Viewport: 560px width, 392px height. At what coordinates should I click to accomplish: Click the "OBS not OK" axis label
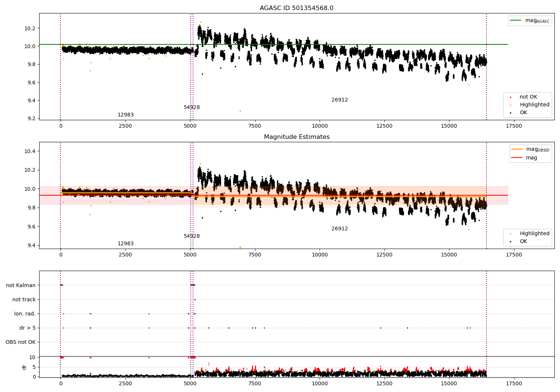[x=21, y=342]
